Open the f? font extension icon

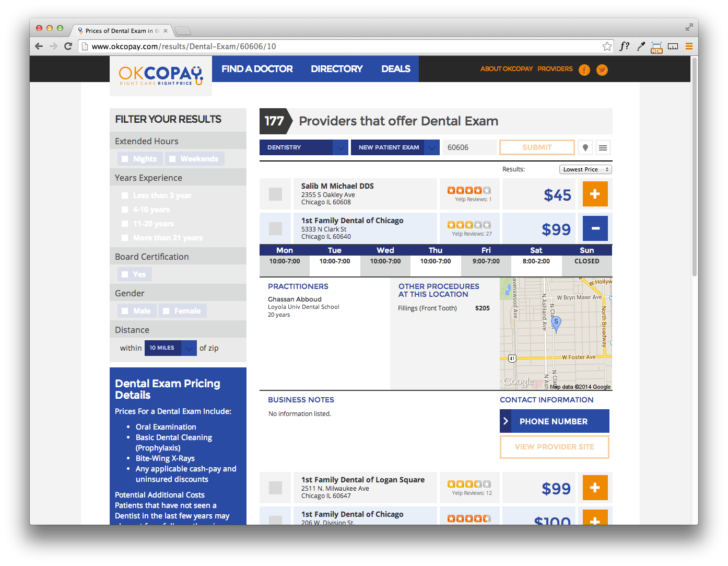[x=624, y=46]
